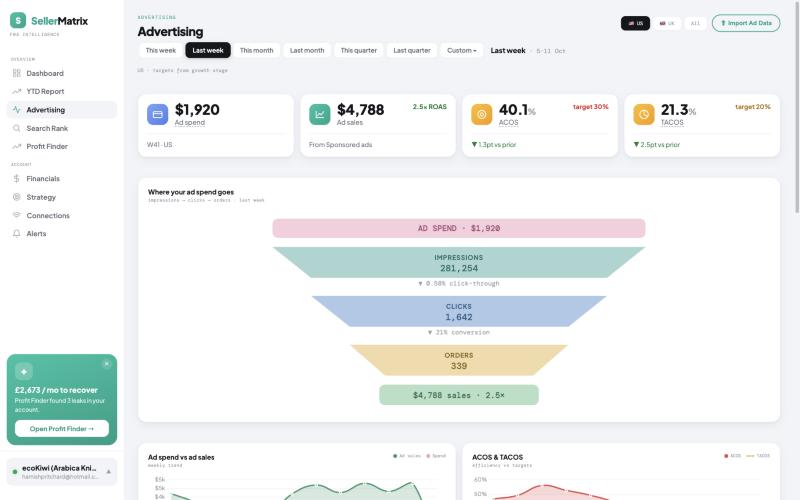This screenshot has width=800, height=500.
Task: Click the Connections wifi icon
Action: click(x=16, y=215)
